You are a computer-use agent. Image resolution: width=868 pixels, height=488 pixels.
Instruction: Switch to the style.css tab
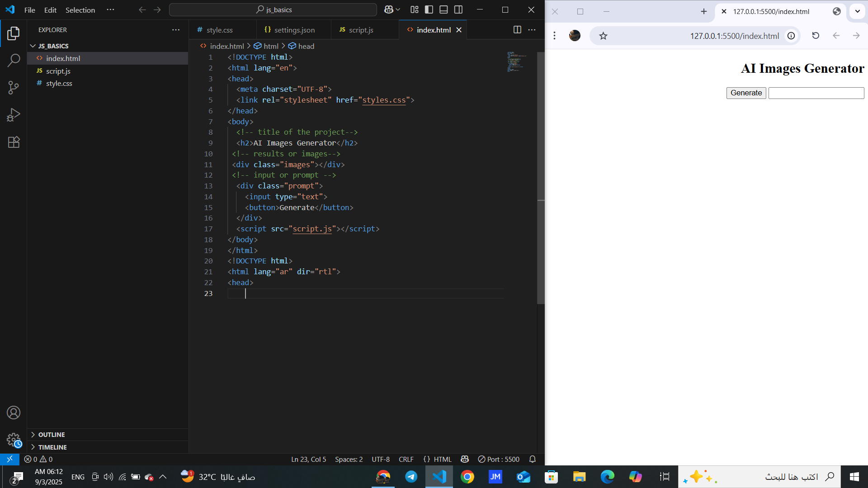click(x=219, y=30)
